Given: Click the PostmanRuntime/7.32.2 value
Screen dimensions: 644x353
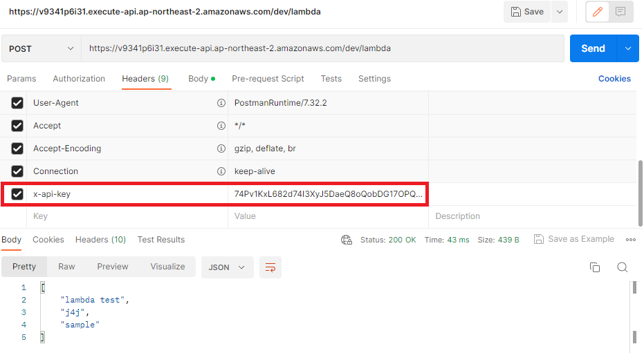Looking at the screenshot, I should 281,103.
